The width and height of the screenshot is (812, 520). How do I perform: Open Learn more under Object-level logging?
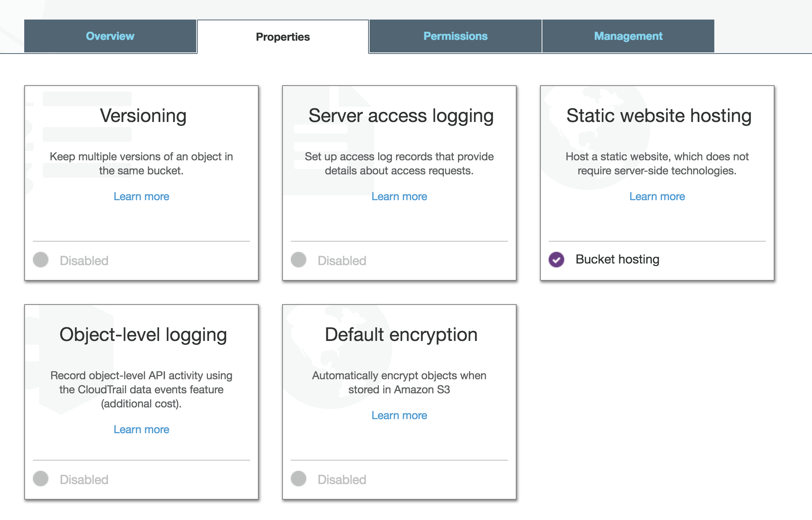pos(141,429)
